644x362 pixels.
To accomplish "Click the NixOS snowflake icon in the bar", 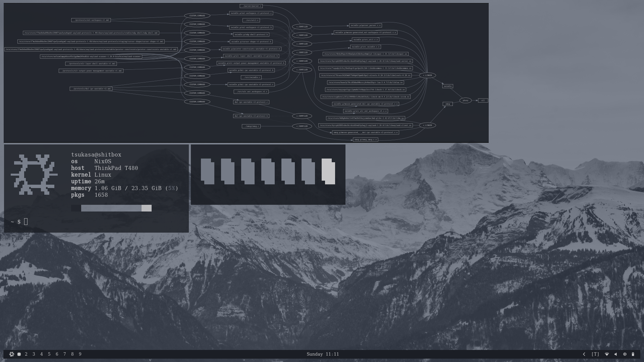I will point(12,354).
